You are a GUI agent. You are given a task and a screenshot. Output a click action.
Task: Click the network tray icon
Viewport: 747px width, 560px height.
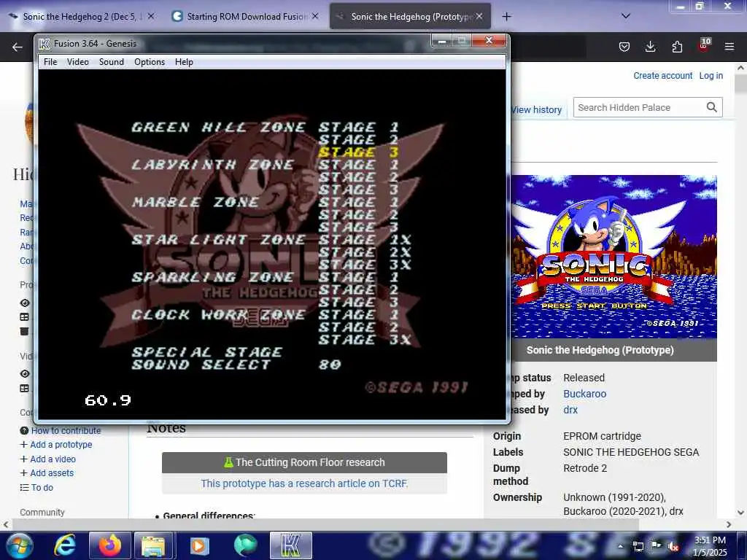pos(638,547)
